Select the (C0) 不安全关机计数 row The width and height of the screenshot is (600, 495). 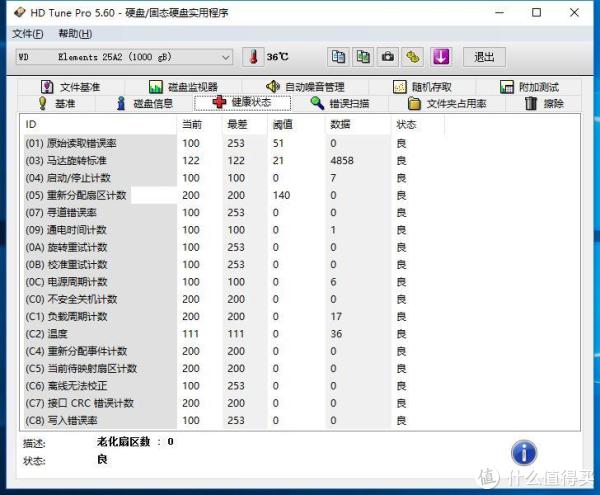(234, 299)
